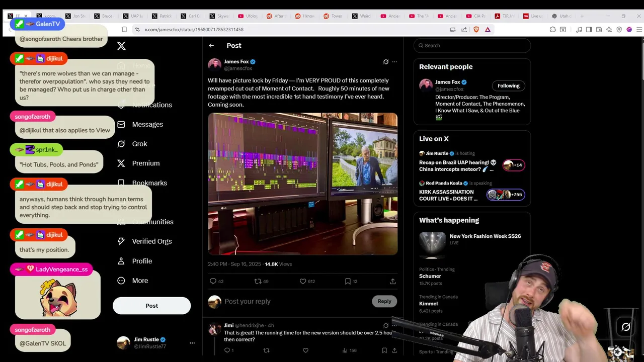Click the browser address bar URL
The height and width of the screenshot is (362, 644).
[194, 30]
